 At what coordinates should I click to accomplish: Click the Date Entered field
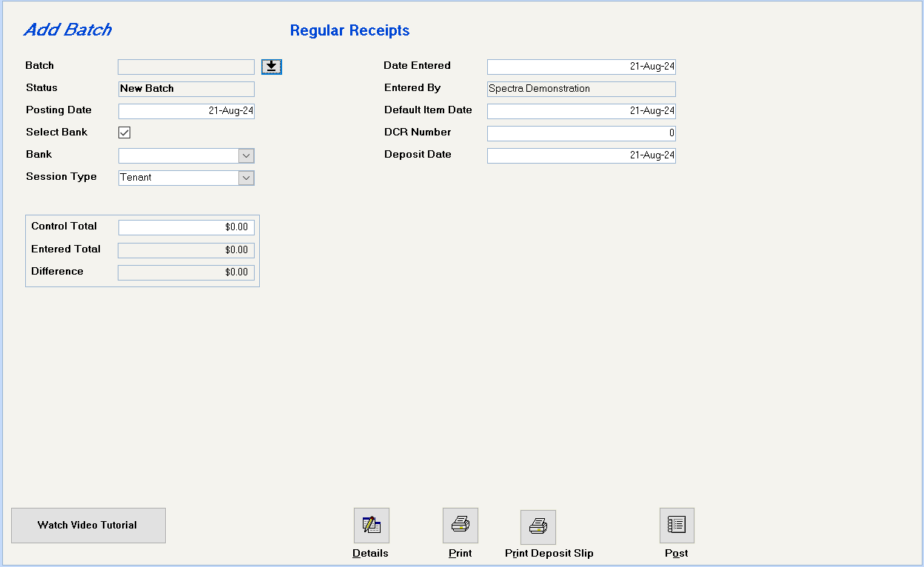point(581,67)
